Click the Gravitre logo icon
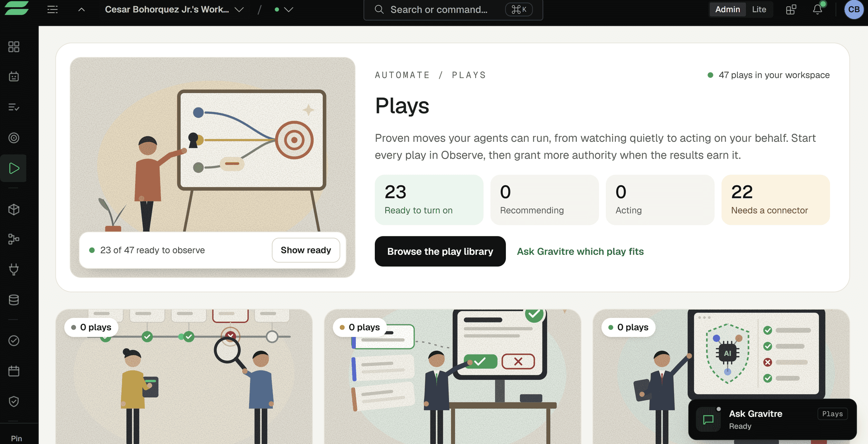This screenshot has width=868, height=444. click(x=17, y=9)
